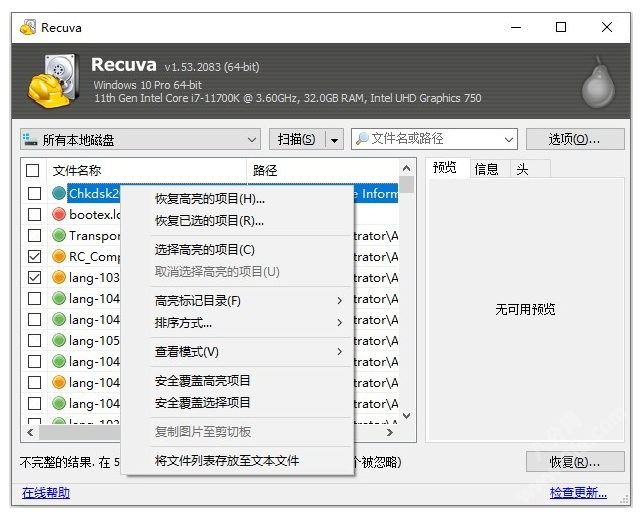
Task: Click the green status circle for Transpor file
Action: (59, 235)
